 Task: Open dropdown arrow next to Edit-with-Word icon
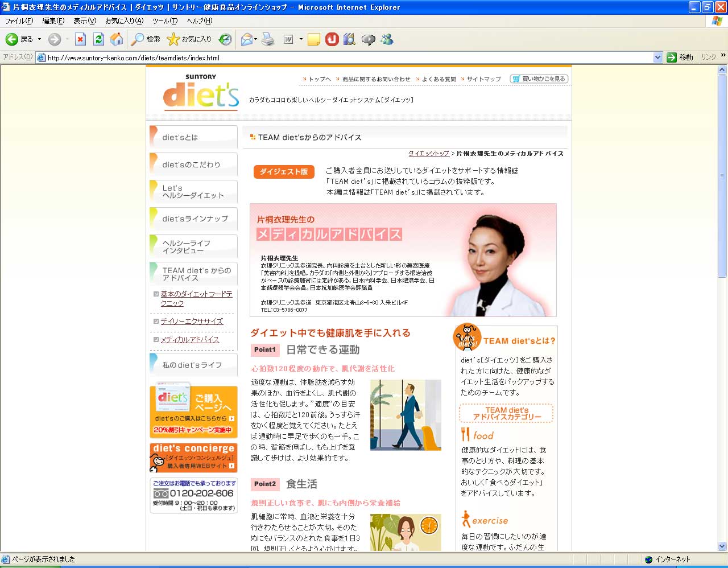[x=301, y=39]
